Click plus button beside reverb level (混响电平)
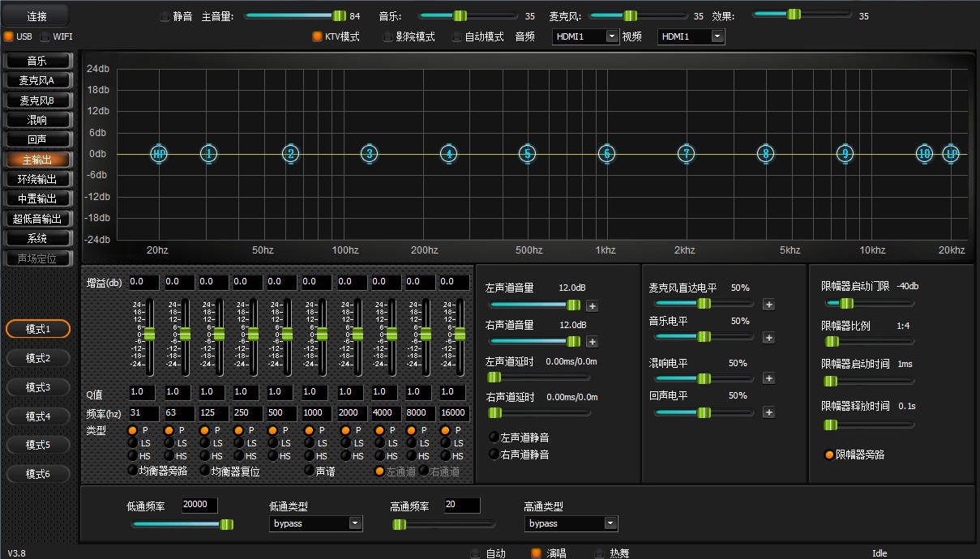 click(x=768, y=378)
